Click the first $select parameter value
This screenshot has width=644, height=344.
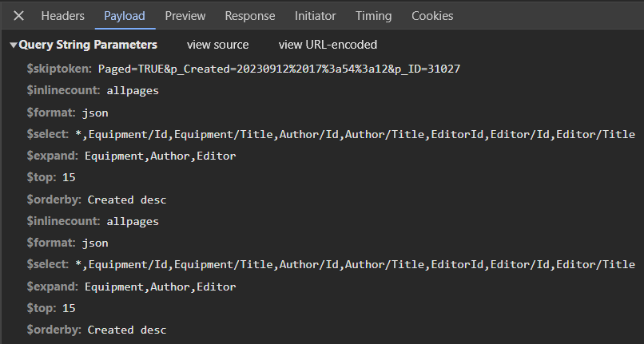[x=361, y=134]
